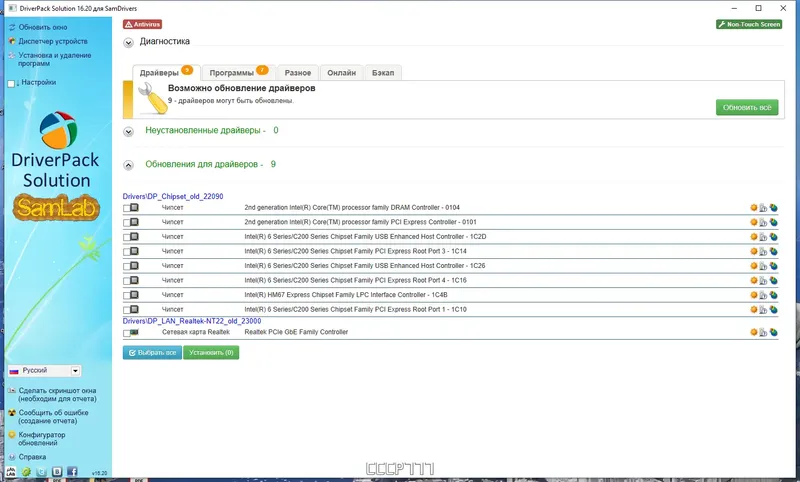Click the orange icon on LPC Interface Controller - 1C4B row
This screenshot has height=482, width=800.
click(754, 295)
